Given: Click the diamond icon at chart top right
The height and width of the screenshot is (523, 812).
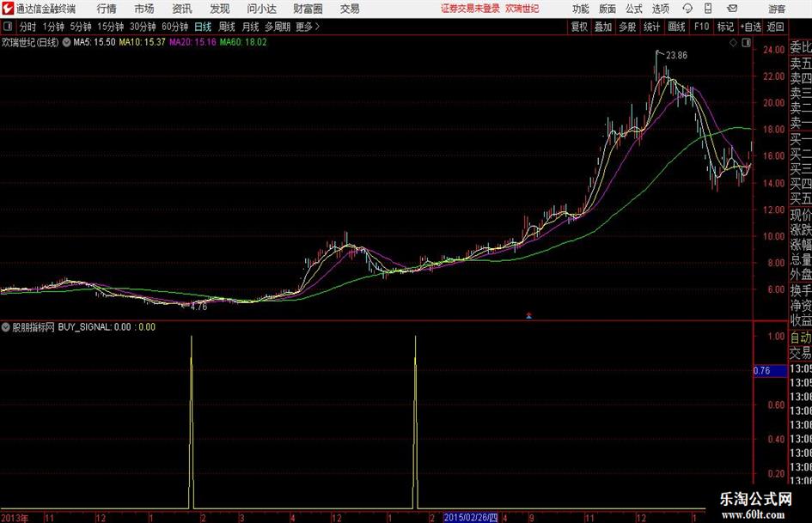Looking at the screenshot, I should [x=733, y=43].
